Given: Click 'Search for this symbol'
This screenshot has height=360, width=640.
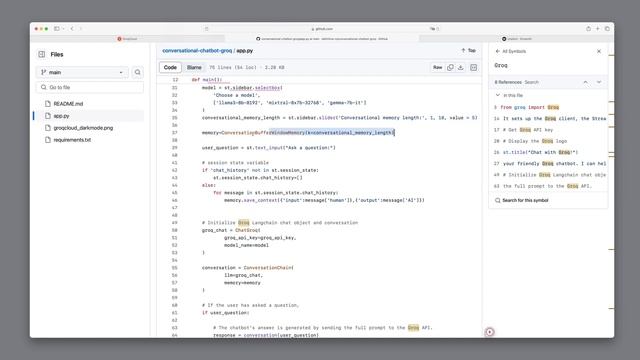Looking at the screenshot, I should 522,200.
